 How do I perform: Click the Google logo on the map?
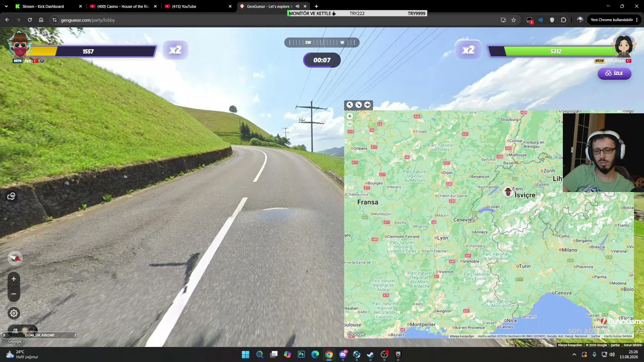tap(356, 334)
